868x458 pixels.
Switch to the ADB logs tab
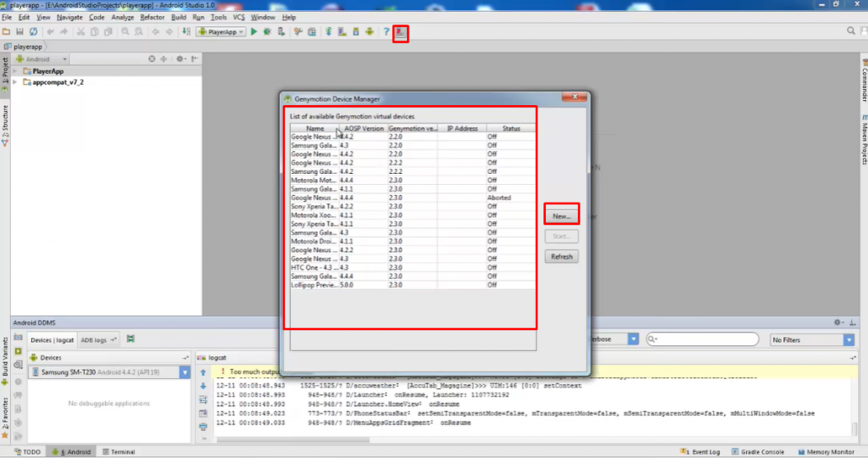pos(97,340)
